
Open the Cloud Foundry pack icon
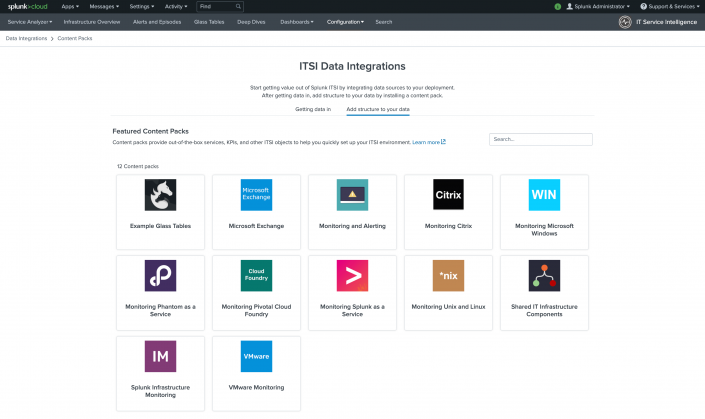(x=256, y=276)
